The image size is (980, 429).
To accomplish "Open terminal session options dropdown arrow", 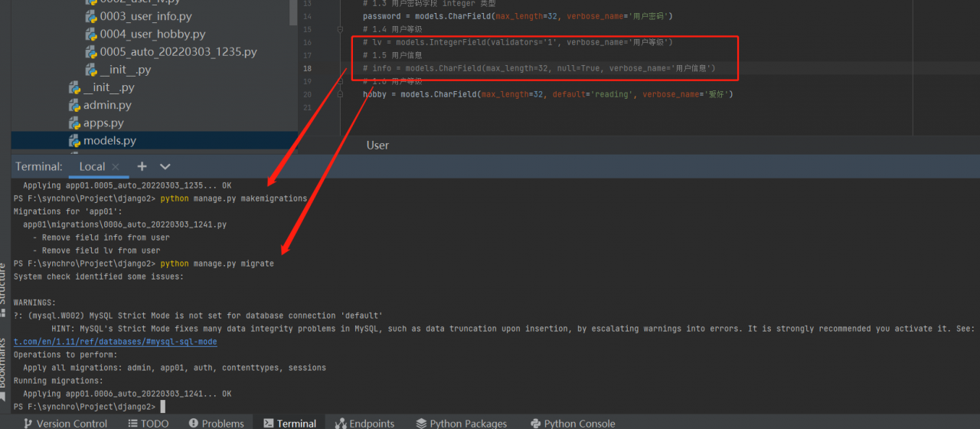I will click(x=165, y=166).
